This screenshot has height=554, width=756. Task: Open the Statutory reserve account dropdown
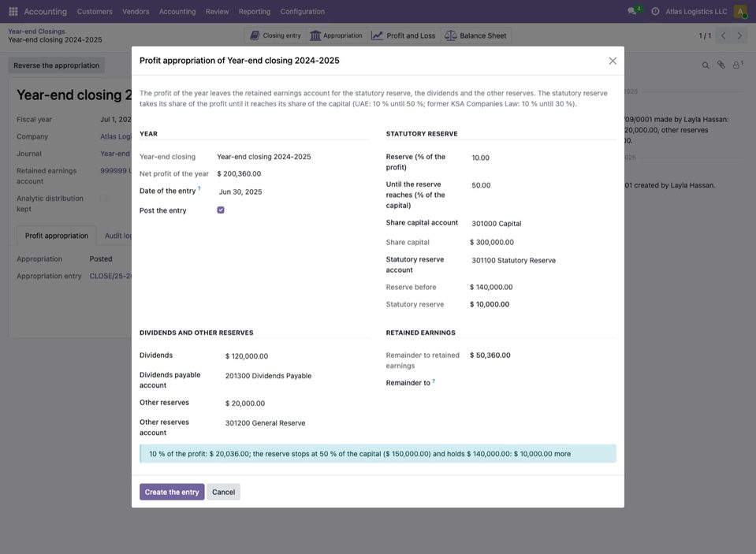click(542, 260)
